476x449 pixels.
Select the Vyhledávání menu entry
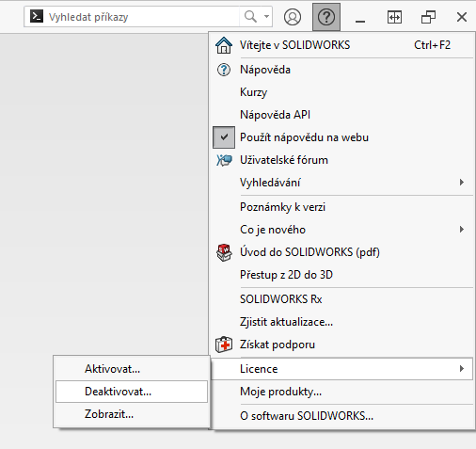[x=342, y=183]
